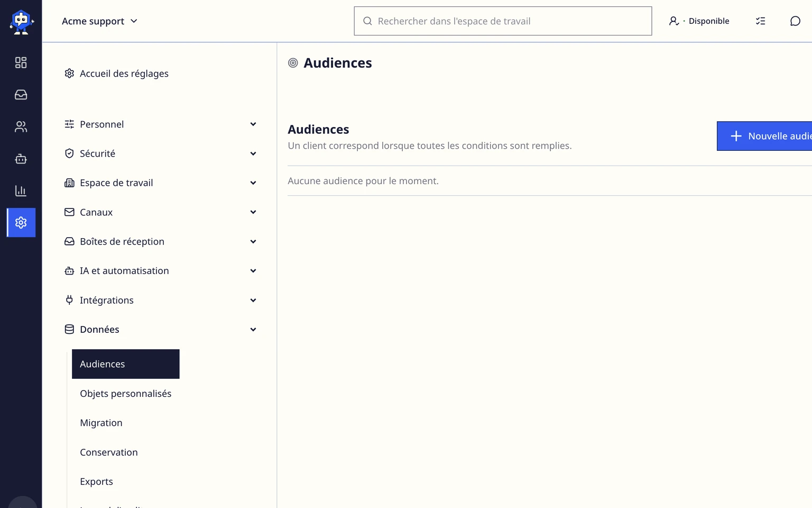Image resolution: width=812 pixels, height=508 pixels.
Task: Open the dashboard grid icon in sidebar
Action: [21, 62]
